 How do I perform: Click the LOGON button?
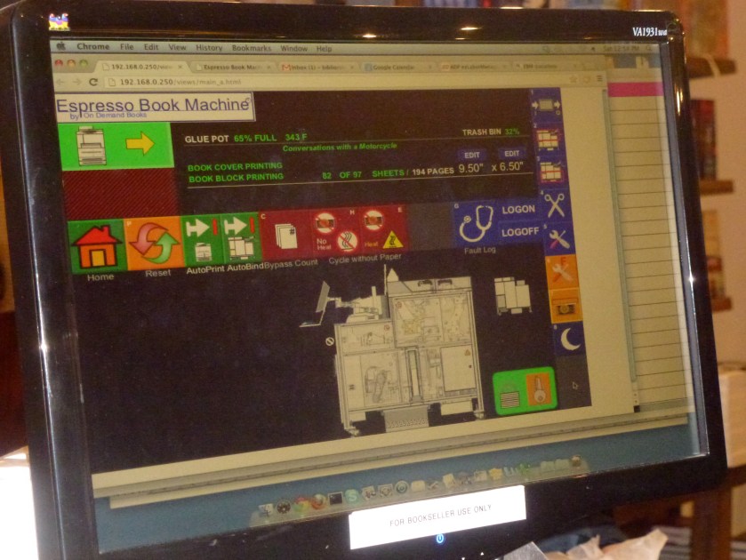(517, 209)
